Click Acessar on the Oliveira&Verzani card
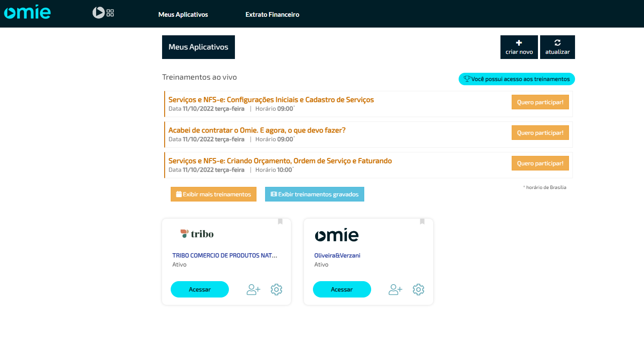 point(342,289)
